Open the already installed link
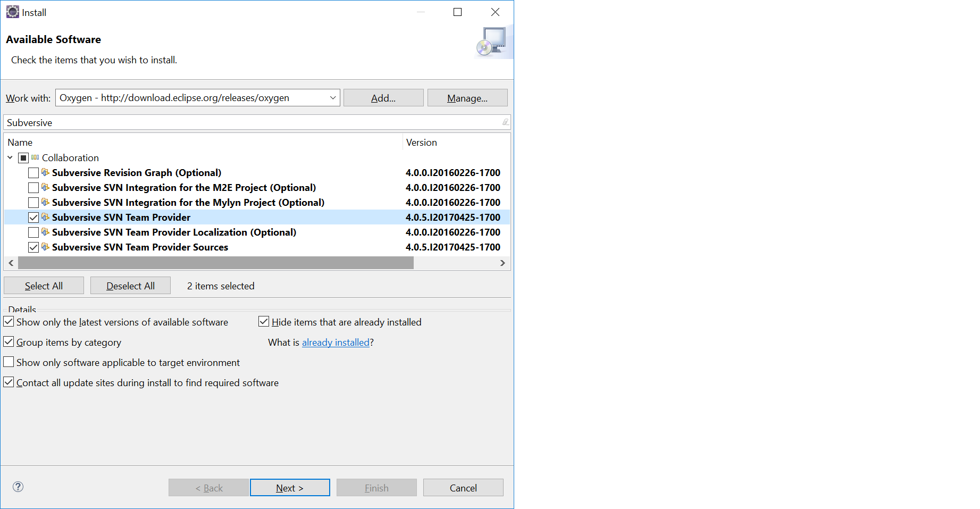This screenshot has width=980, height=509. 336,342
